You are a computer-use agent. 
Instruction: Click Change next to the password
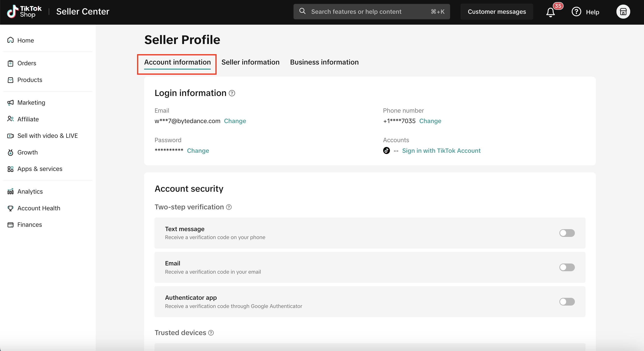198,151
